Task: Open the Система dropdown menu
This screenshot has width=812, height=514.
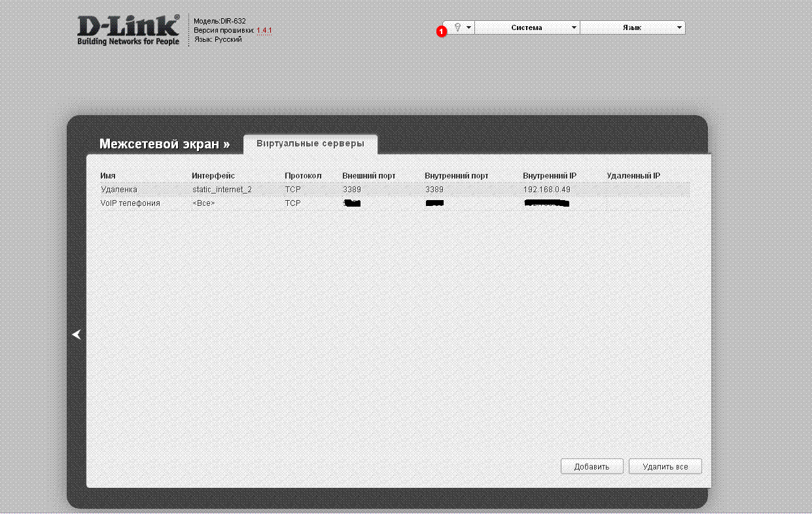Action: (527, 27)
